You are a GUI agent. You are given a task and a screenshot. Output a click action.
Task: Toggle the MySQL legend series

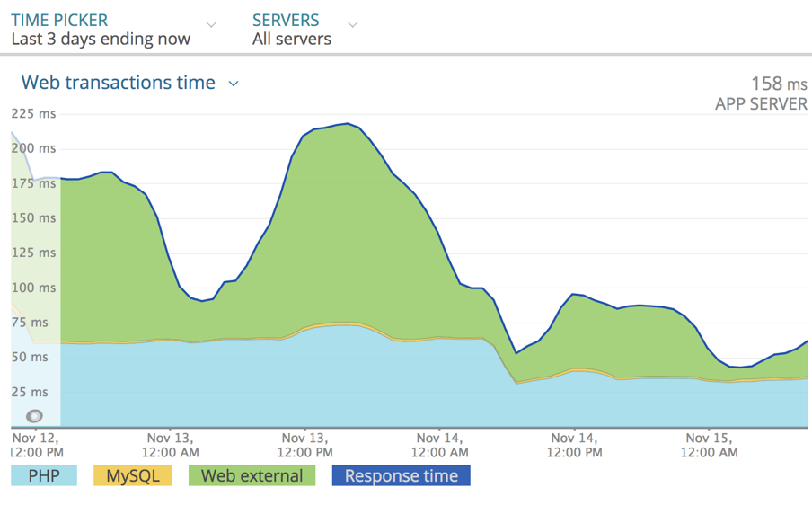pyautogui.click(x=133, y=475)
